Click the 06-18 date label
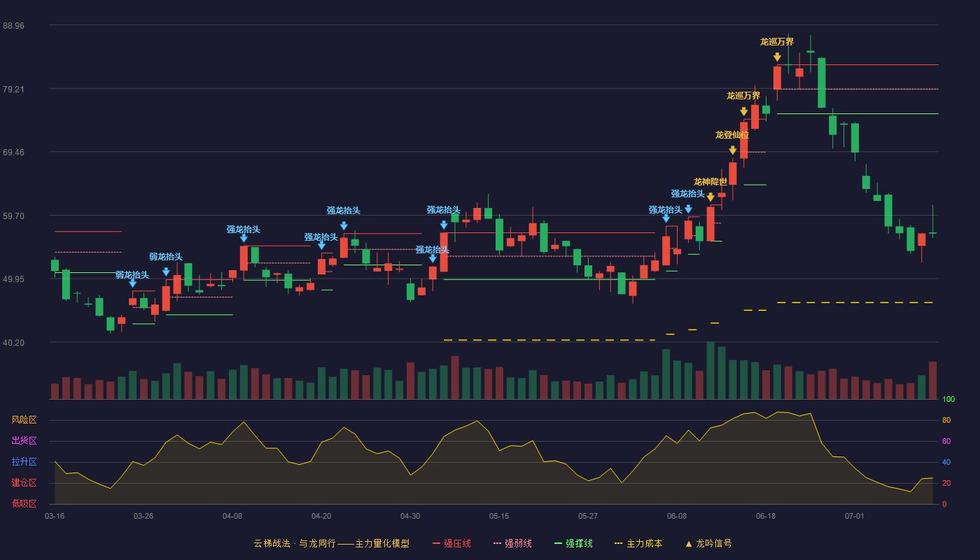980x560 pixels. pos(766,516)
